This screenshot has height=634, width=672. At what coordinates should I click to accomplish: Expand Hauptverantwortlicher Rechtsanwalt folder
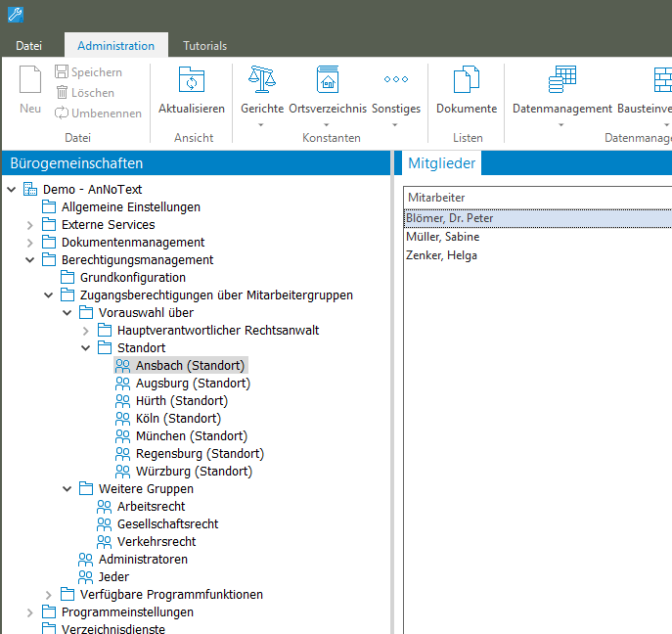[x=86, y=331]
